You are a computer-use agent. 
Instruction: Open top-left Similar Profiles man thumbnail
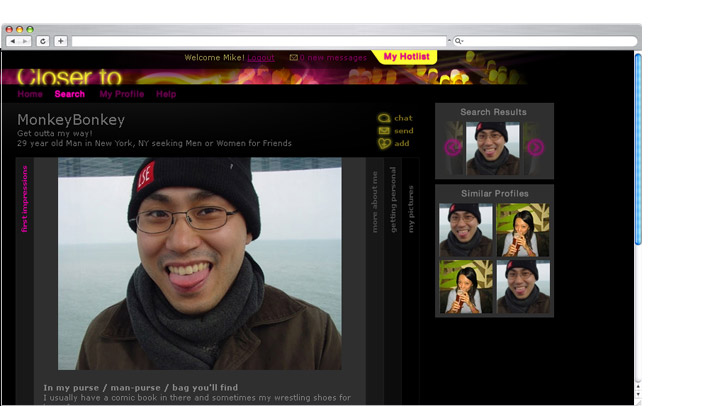[x=466, y=230]
